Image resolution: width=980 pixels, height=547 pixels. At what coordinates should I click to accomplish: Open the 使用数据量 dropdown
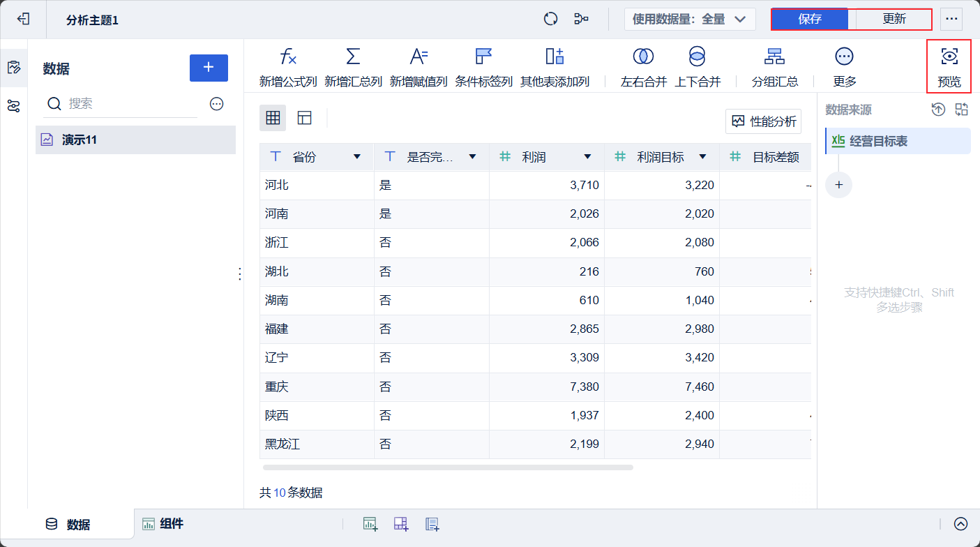coord(690,20)
